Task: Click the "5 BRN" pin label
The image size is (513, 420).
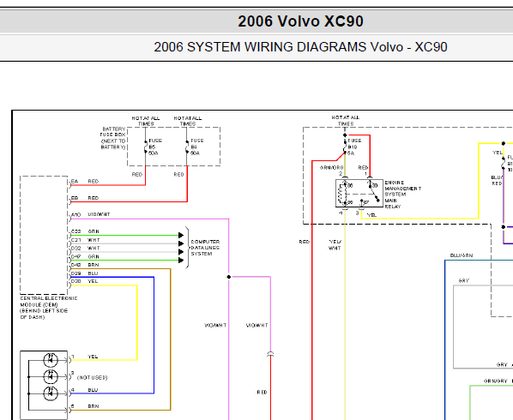Action: (85, 406)
